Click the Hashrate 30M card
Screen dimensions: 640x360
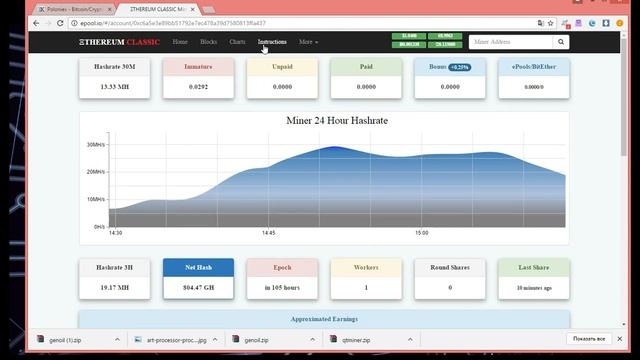(115, 78)
